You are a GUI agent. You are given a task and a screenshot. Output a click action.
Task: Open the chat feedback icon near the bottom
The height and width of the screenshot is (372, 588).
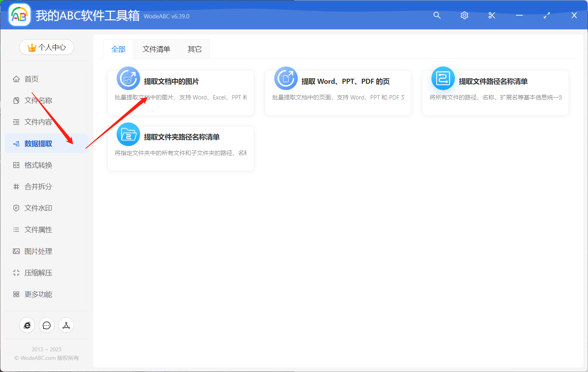coord(47,325)
